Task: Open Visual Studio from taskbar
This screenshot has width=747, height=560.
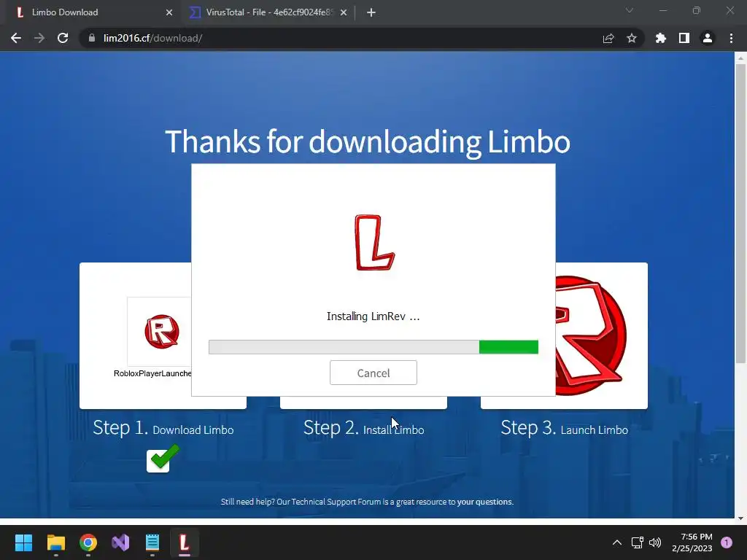Action: pos(120,542)
